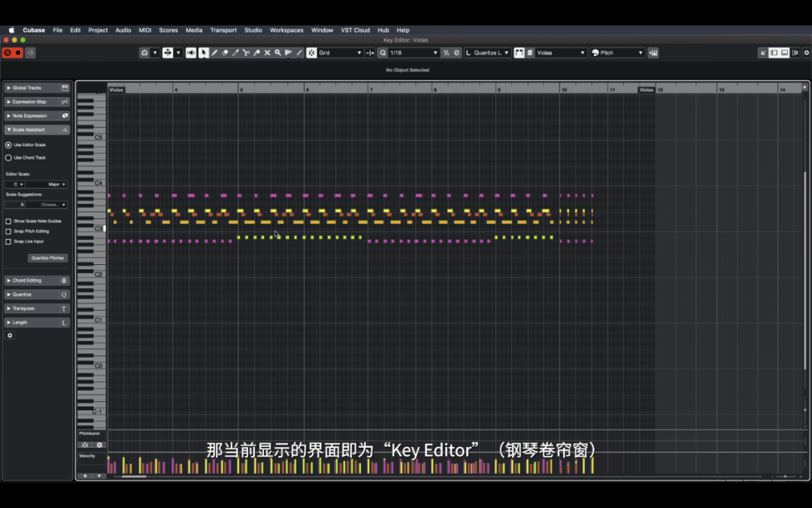Open the Grid snap type dropdown
The height and width of the screenshot is (508, 812).
[x=340, y=53]
